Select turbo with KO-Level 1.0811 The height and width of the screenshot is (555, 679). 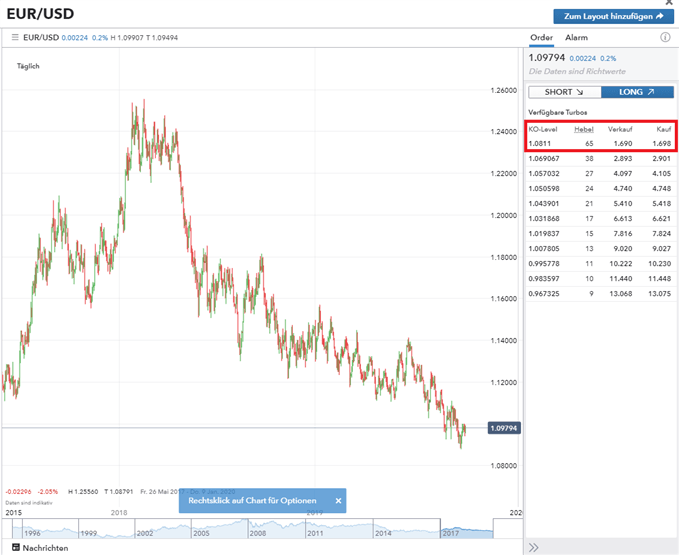(x=600, y=143)
